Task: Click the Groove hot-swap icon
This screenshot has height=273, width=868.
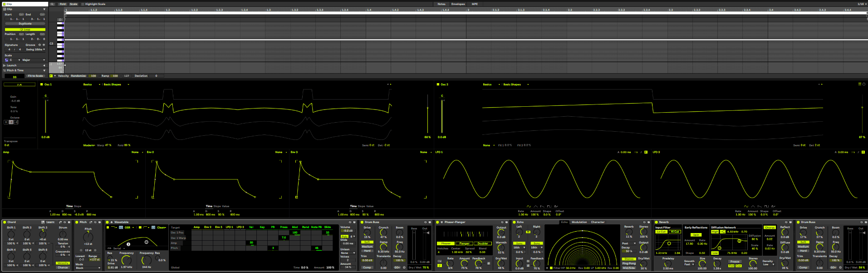Action: pyautogui.click(x=39, y=45)
